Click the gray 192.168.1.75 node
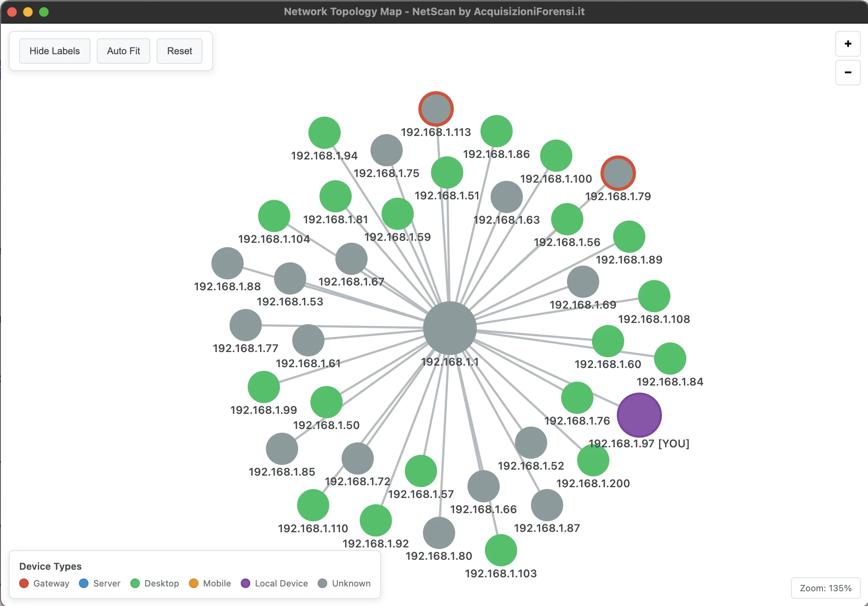 [387, 150]
